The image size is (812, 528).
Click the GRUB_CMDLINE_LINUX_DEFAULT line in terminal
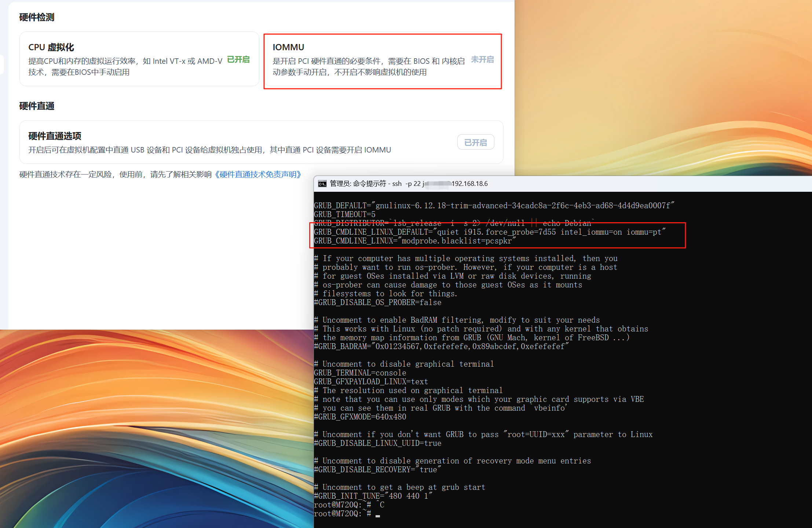point(489,232)
